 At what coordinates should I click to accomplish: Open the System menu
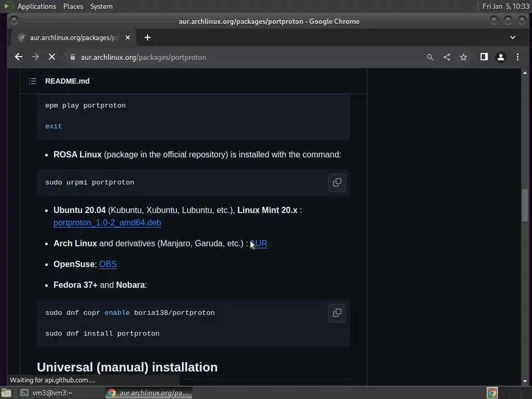click(x=101, y=6)
